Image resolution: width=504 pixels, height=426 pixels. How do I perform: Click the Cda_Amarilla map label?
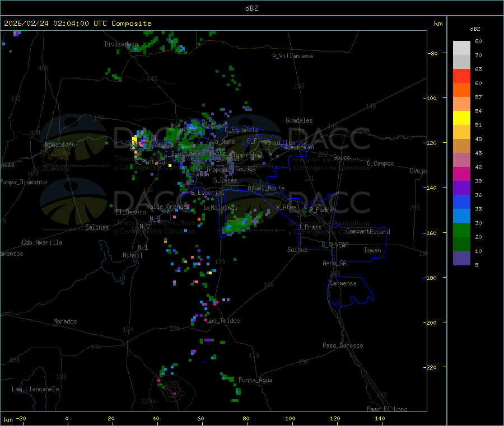(42, 242)
